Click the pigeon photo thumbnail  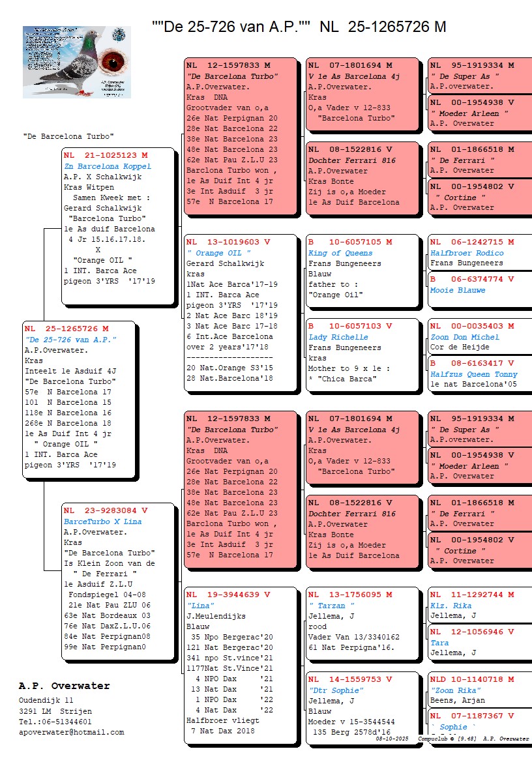(x=77, y=63)
